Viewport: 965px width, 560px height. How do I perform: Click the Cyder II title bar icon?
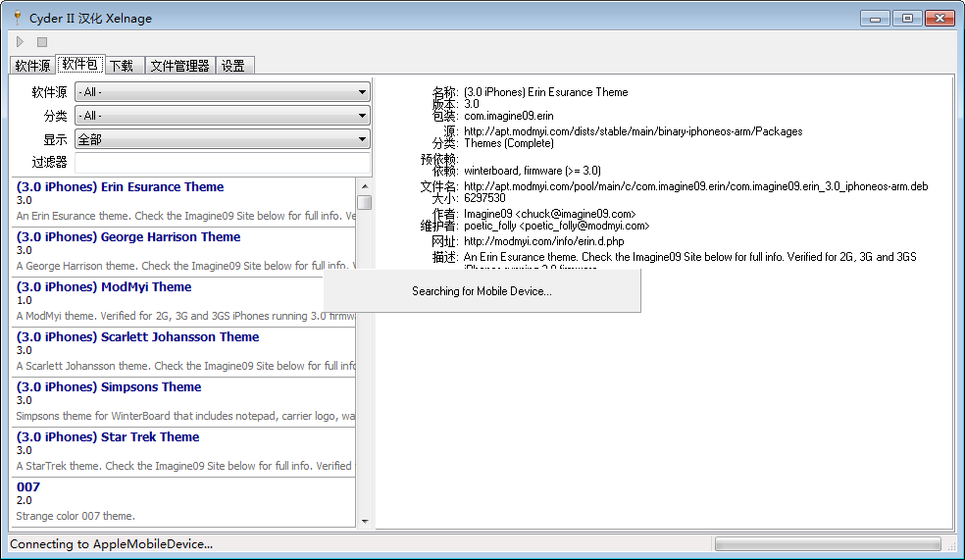[16, 18]
